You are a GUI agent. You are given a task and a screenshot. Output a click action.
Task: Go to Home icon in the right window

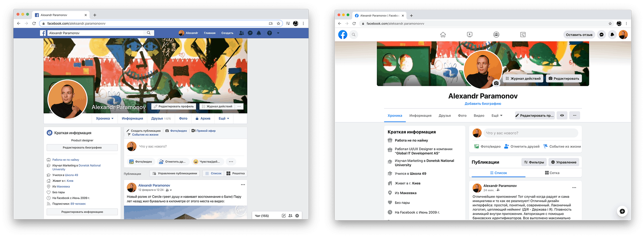click(443, 35)
